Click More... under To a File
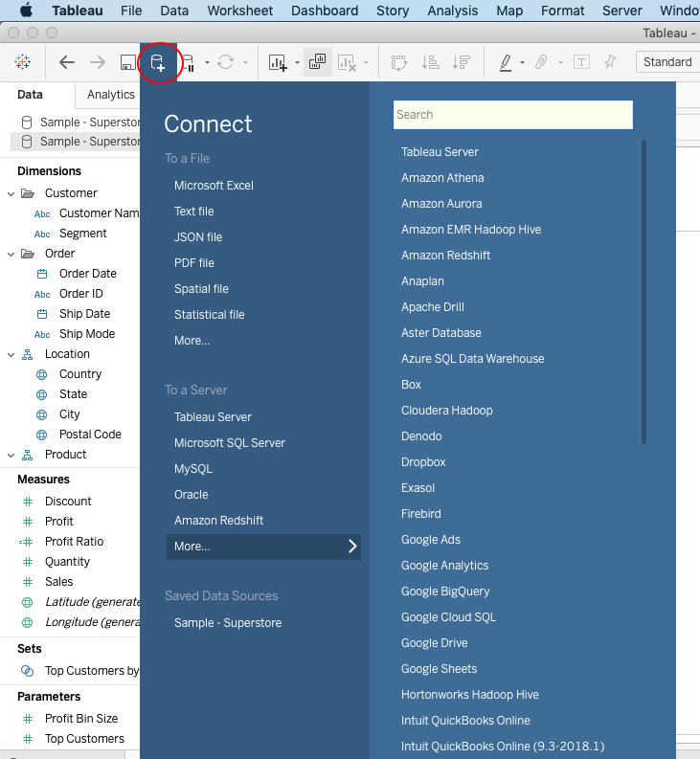 click(x=192, y=341)
